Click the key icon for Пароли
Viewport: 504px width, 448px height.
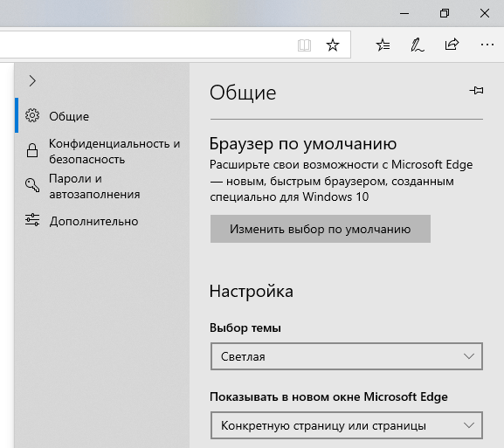(32, 185)
